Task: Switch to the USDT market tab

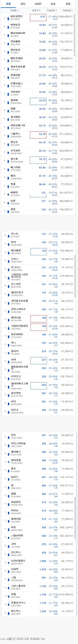Action: pyautogui.click(x=38, y=4)
